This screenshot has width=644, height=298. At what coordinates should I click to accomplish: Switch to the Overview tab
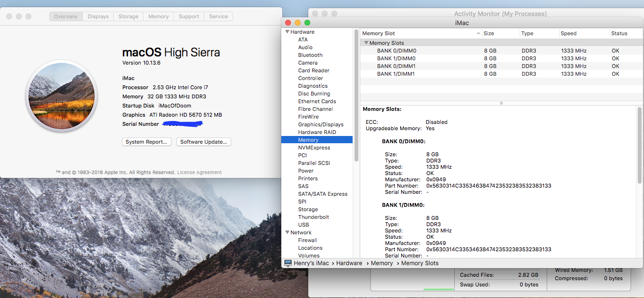coord(66,16)
